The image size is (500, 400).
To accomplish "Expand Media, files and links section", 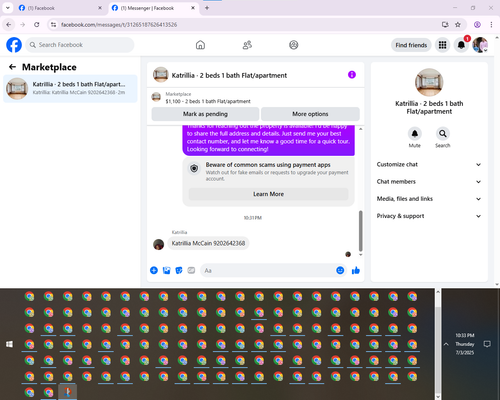I will [x=429, y=199].
